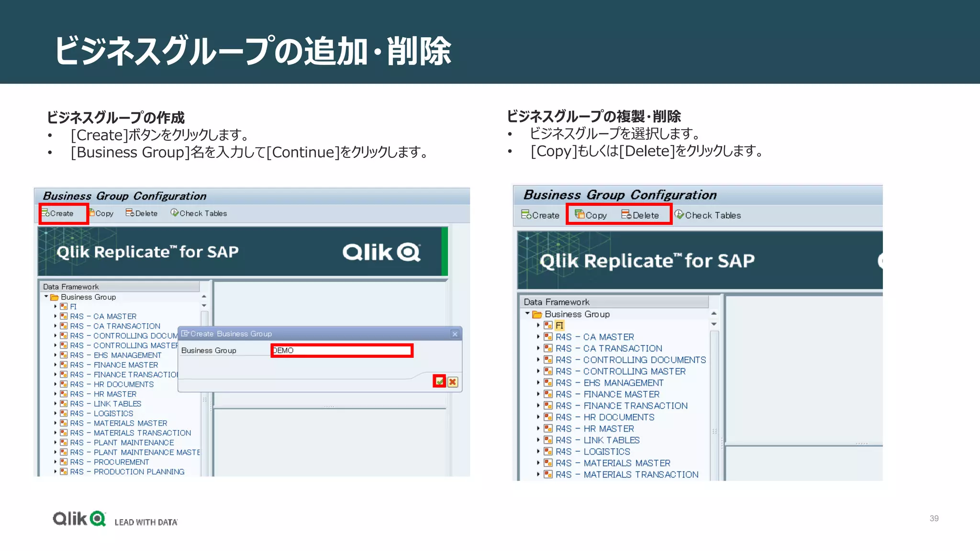Image resolution: width=980 pixels, height=551 pixels.
Task: Select R4S - CONTROLLING MASTER in right tree
Action: pos(621,371)
